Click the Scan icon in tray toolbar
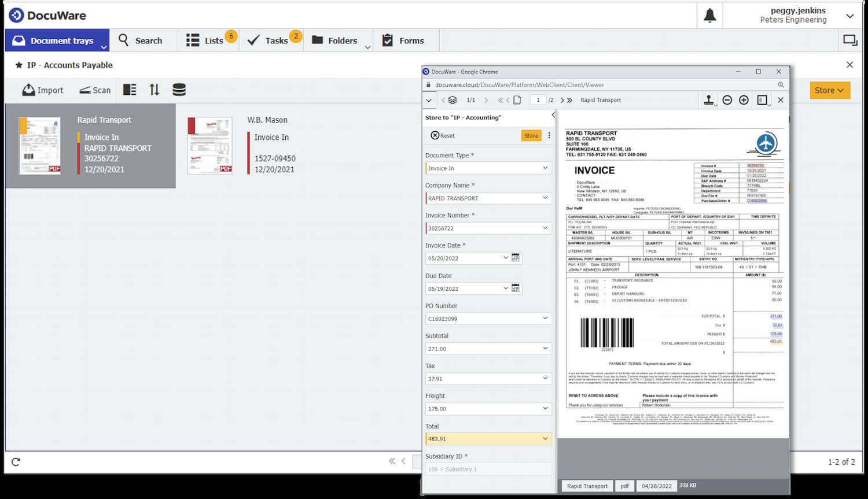The width and height of the screenshot is (868, 499). click(95, 90)
